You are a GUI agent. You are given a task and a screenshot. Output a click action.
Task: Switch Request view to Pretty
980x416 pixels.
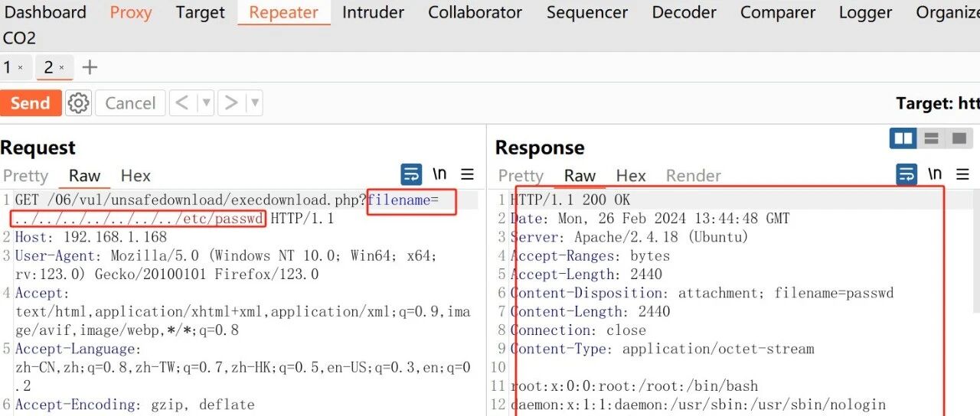[25, 176]
